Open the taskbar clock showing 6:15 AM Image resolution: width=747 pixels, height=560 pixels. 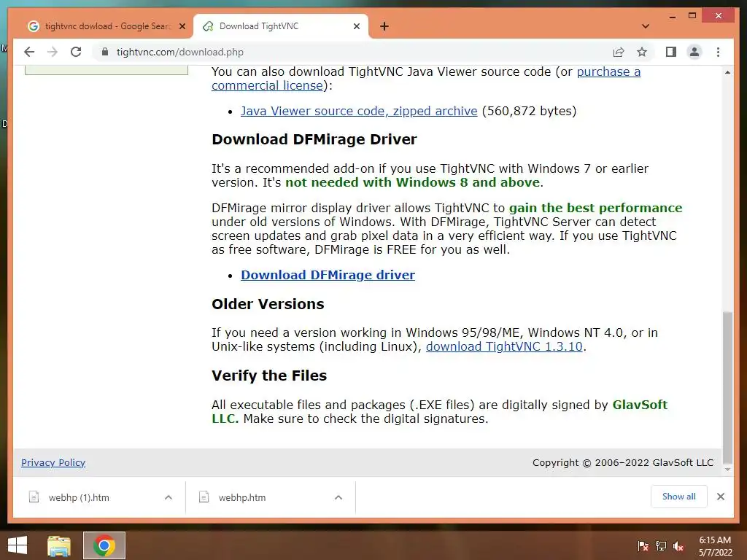pyautogui.click(x=715, y=546)
